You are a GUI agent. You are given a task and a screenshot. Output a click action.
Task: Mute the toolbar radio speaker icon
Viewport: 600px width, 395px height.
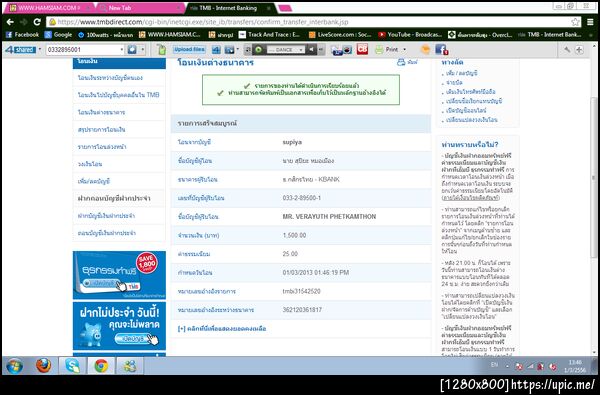coord(311,49)
